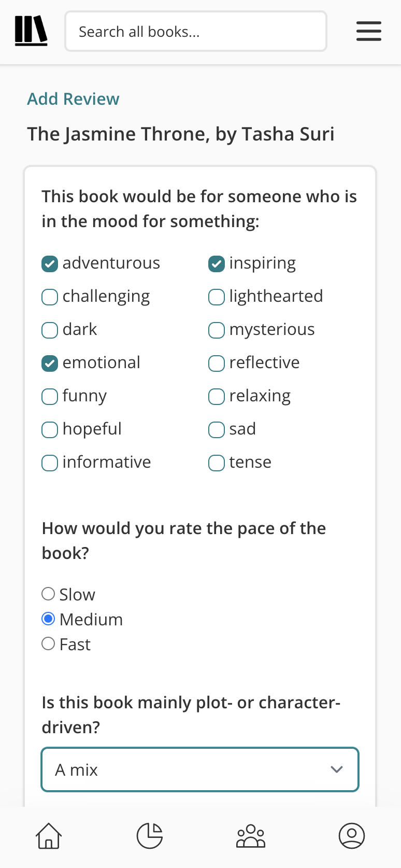Check the dark mood checkbox
This screenshot has width=401, height=868.
click(x=49, y=330)
